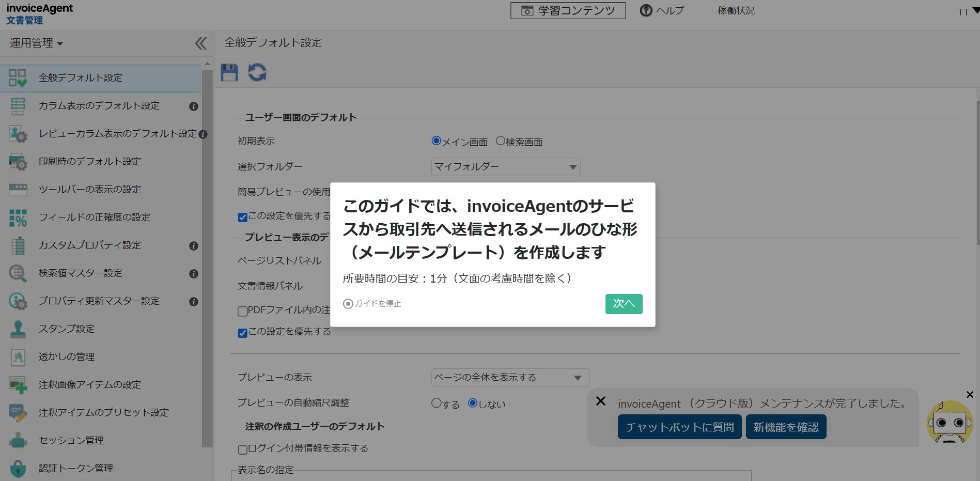Screen dimensions: 980x481
Task: Stop the guide via ガイドを停止
Action: tap(372, 304)
